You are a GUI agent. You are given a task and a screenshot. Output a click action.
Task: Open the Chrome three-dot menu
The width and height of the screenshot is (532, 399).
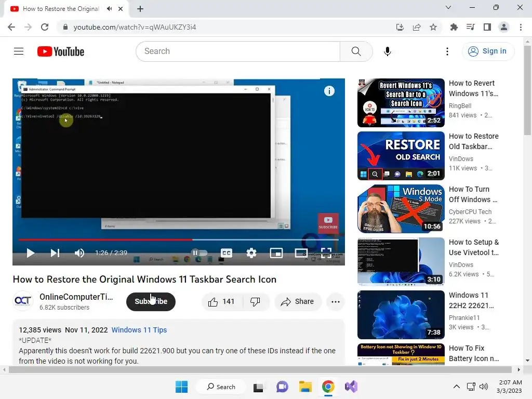pyautogui.click(x=521, y=27)
